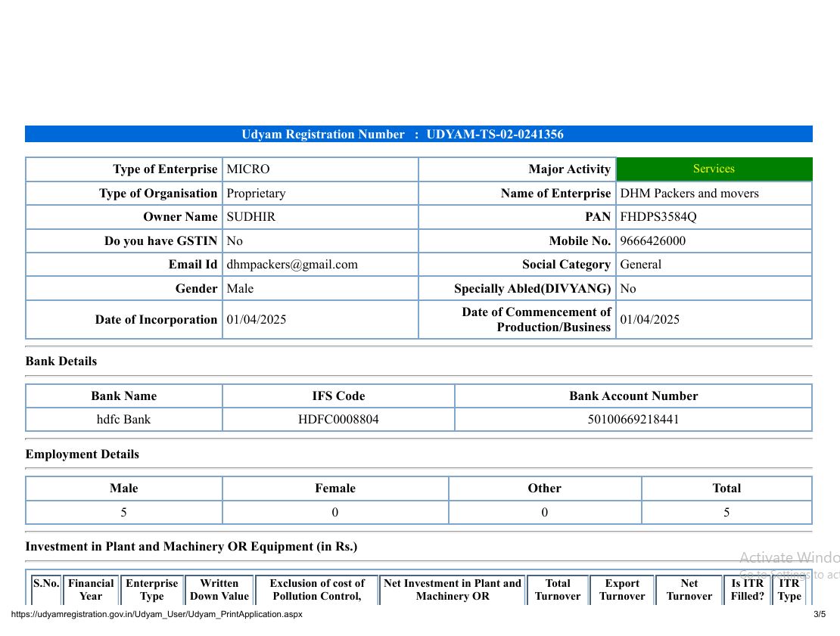Viewport: 840px width, 636px height.
Task: Click the Udyam Registration Number header bar
Action: pyautogui.click(x=418, y=134)
